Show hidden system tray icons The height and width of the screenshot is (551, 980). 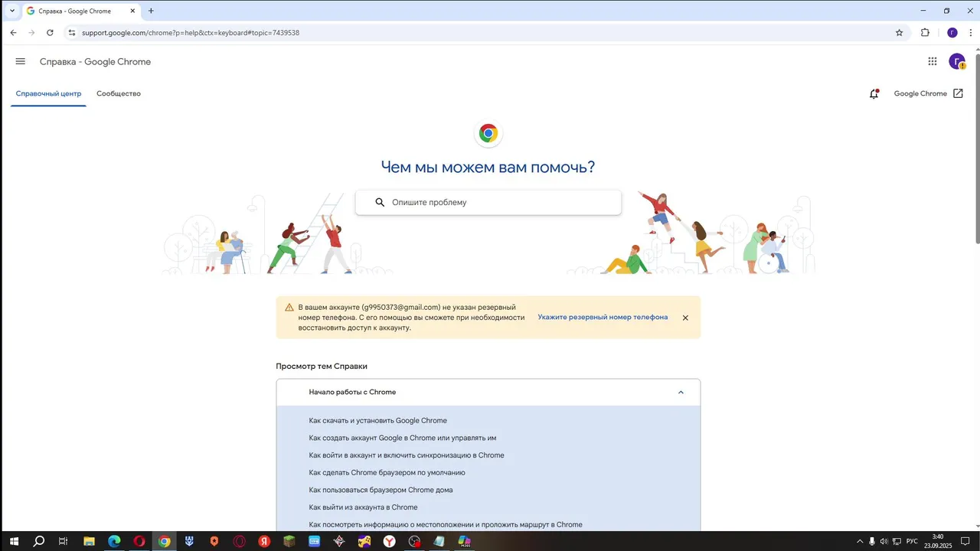click(x=859, y=541)
